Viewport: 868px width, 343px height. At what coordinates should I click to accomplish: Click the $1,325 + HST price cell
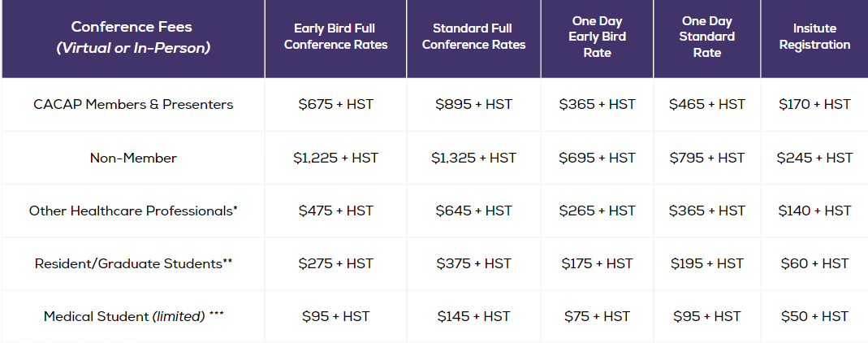tap(473, 158)
